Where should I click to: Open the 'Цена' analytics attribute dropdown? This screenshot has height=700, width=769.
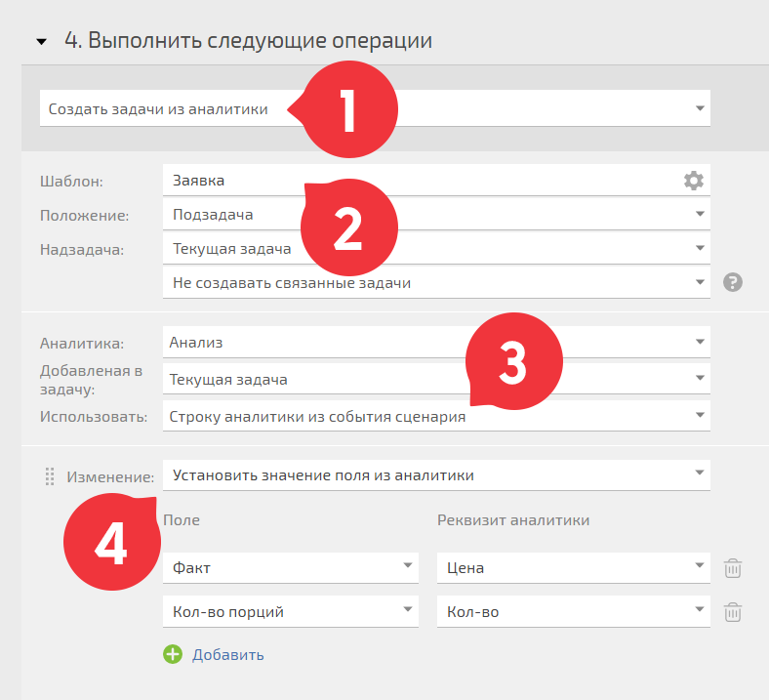(573, 568)
